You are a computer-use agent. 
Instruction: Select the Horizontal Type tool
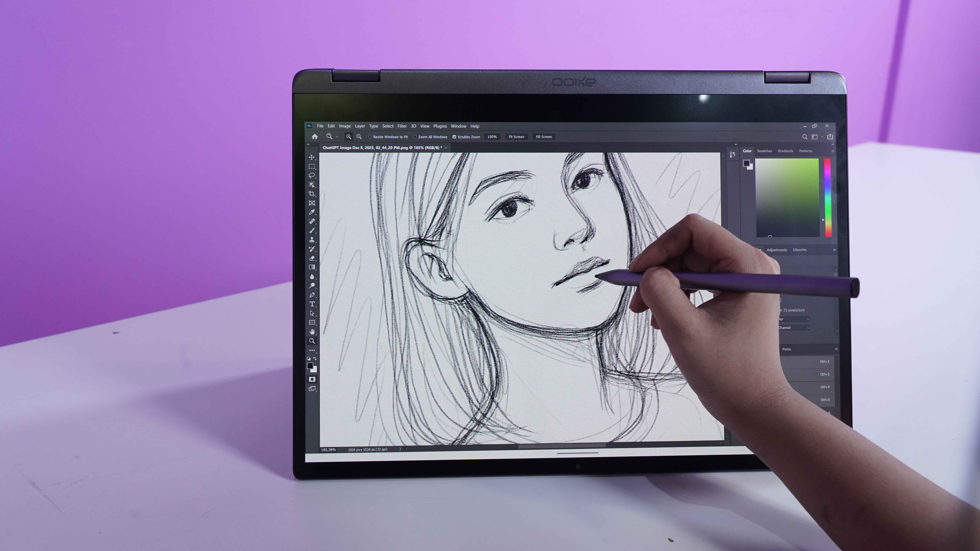pos(312,304)
